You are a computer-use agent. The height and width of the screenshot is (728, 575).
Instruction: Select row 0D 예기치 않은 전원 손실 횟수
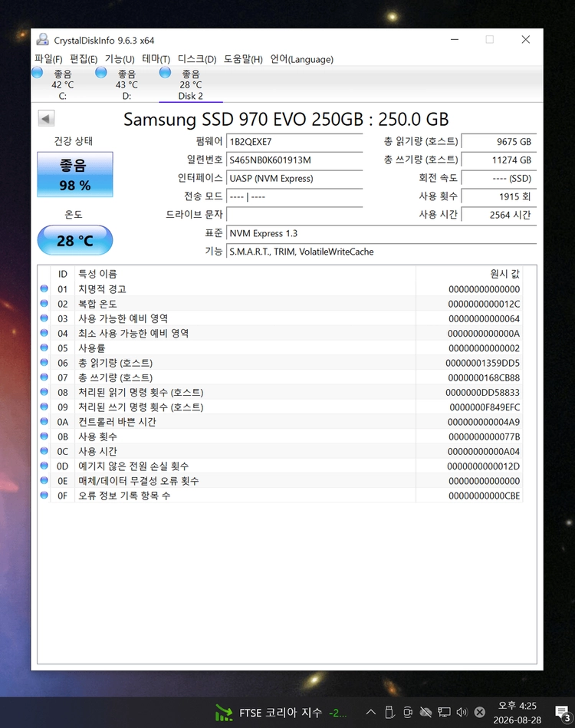(x=281, y=466)
